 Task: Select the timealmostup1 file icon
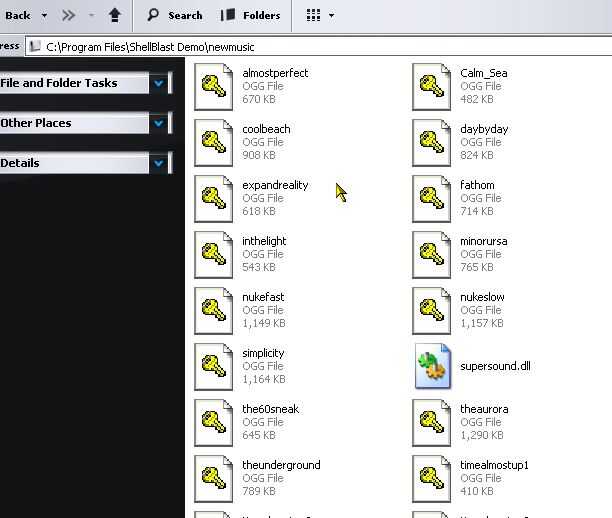(431, 479)
